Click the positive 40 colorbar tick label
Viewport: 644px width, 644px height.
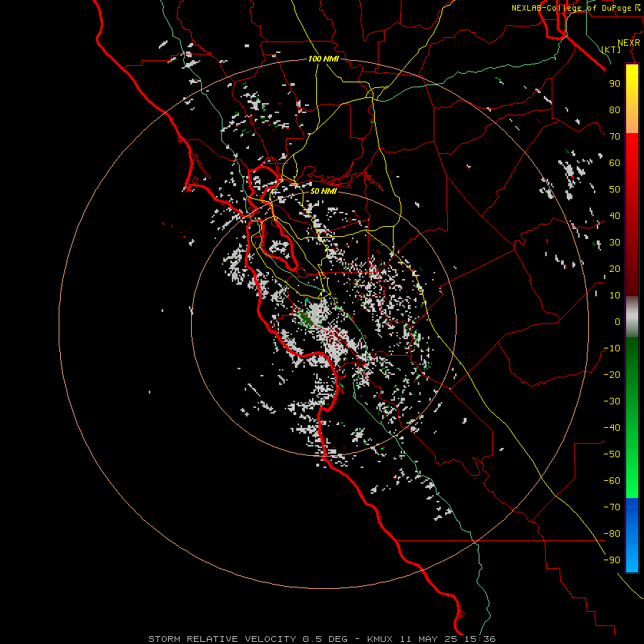coord(615,215)
